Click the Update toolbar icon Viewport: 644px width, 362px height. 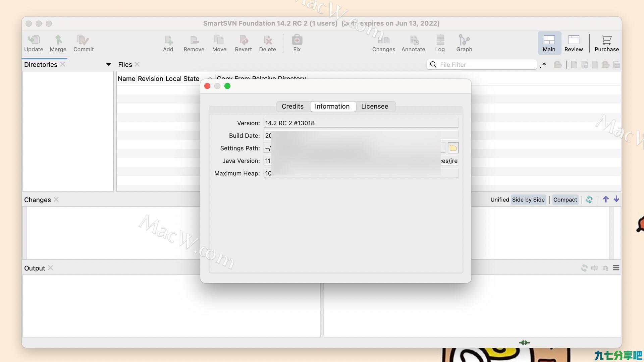(34, 44)
